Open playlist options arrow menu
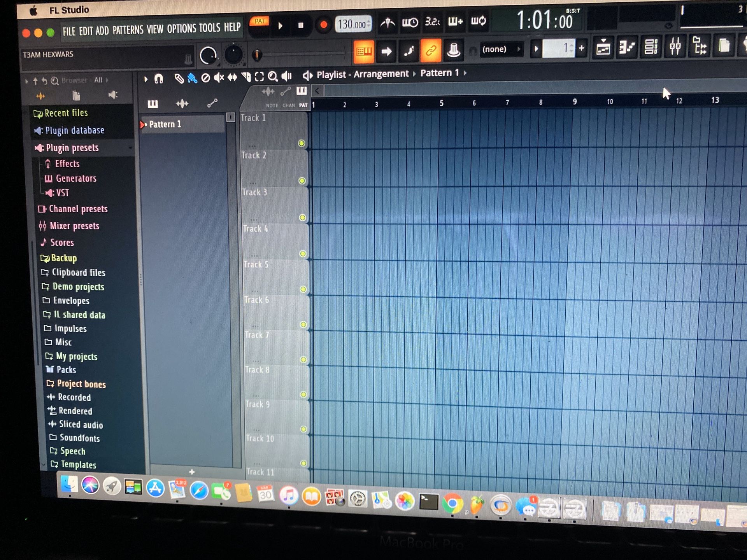This screenshot has width=747, height=560. point(146,79)
